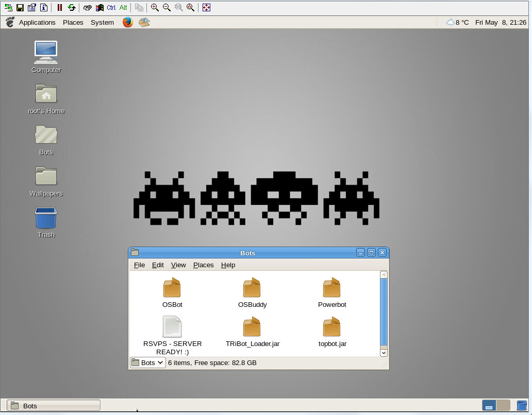Select the RSVPS - SERVER READY text file
The image size is (532, 415).
[x=172, y=335]
